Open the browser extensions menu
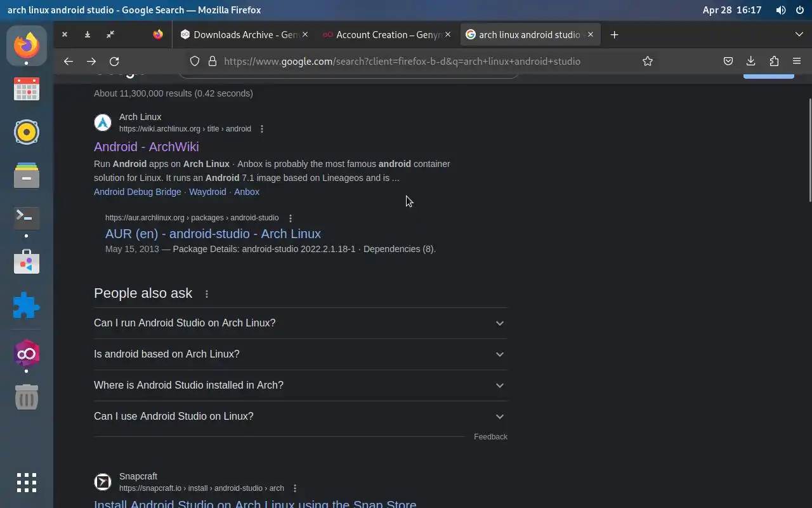The image size is (812, 508). tap(774, 61)
